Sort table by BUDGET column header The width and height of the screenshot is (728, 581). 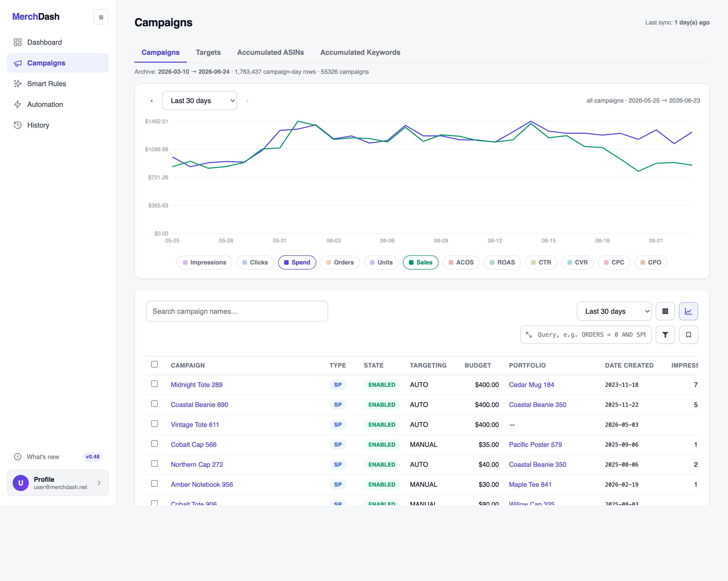(477, 366)
